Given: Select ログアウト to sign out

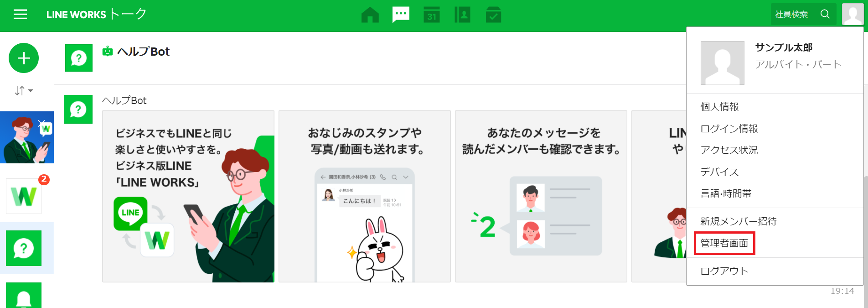Looking at the screenshot, I should coord(724,271).
